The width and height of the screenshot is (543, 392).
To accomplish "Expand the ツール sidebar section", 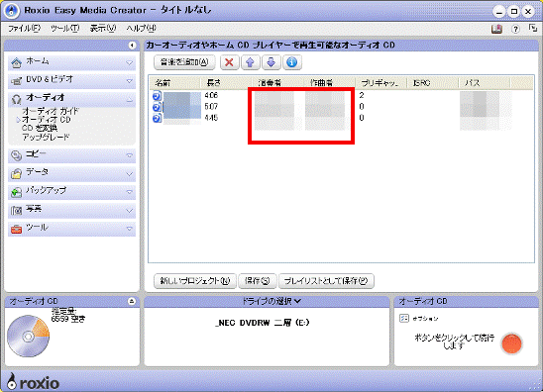I will point(71,229).
